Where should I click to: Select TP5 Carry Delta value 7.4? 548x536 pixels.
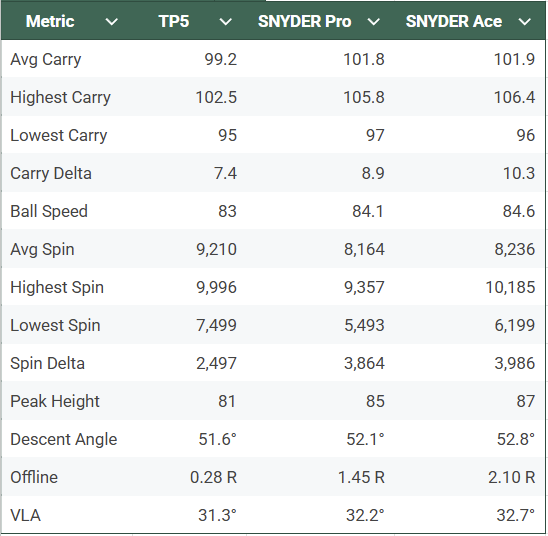(225, 173)
